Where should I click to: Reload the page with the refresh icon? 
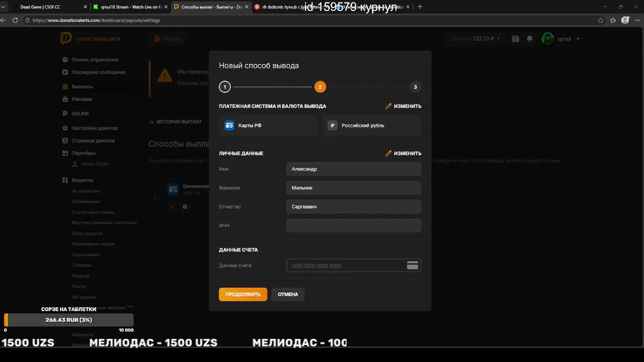[15, 20]
